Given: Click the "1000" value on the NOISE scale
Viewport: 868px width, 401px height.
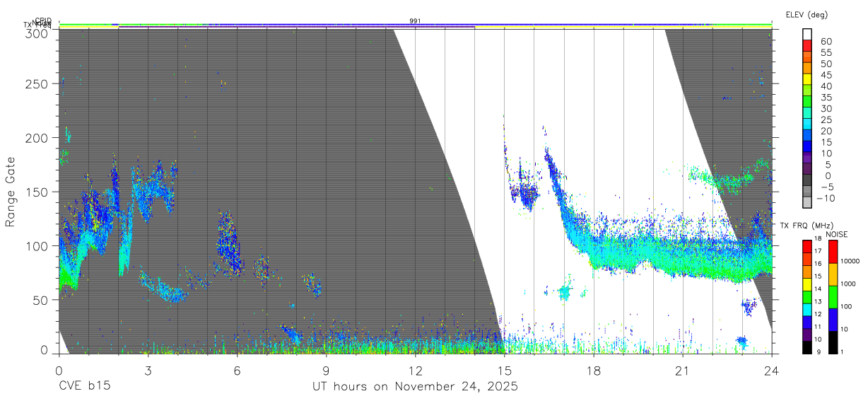Looking at the screenshot, I should pos(848,284).
